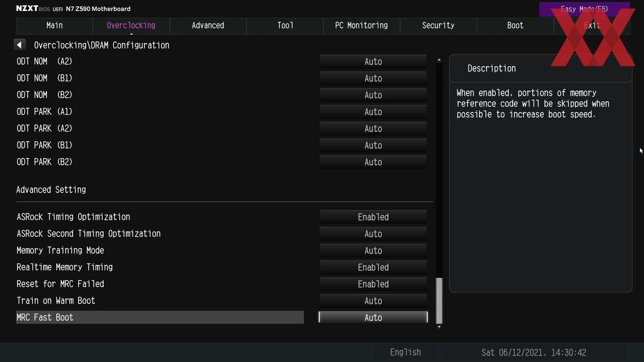Click the scrollbar down arrow
The width and height of the screenshot is (644, 362).
[x=439, y=327]
